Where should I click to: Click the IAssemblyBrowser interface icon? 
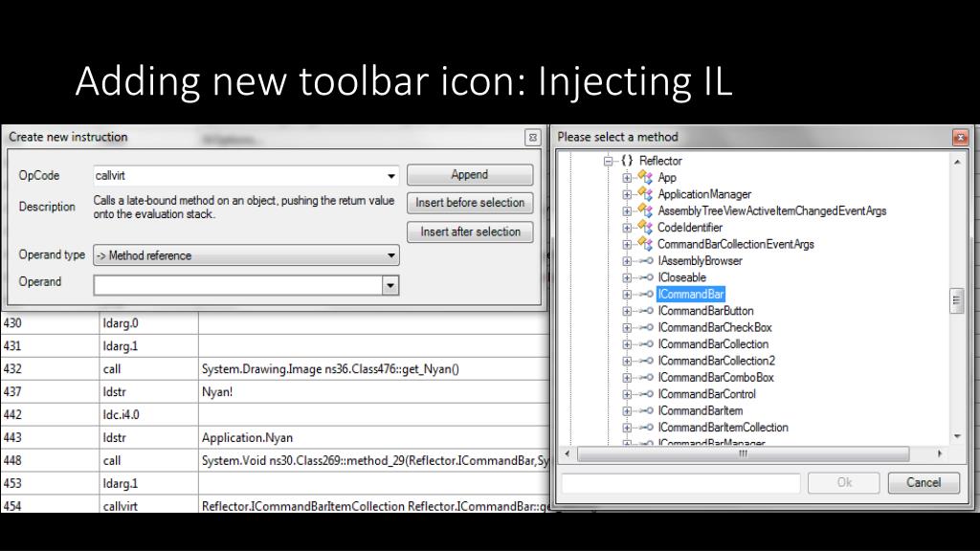(646, 261)
